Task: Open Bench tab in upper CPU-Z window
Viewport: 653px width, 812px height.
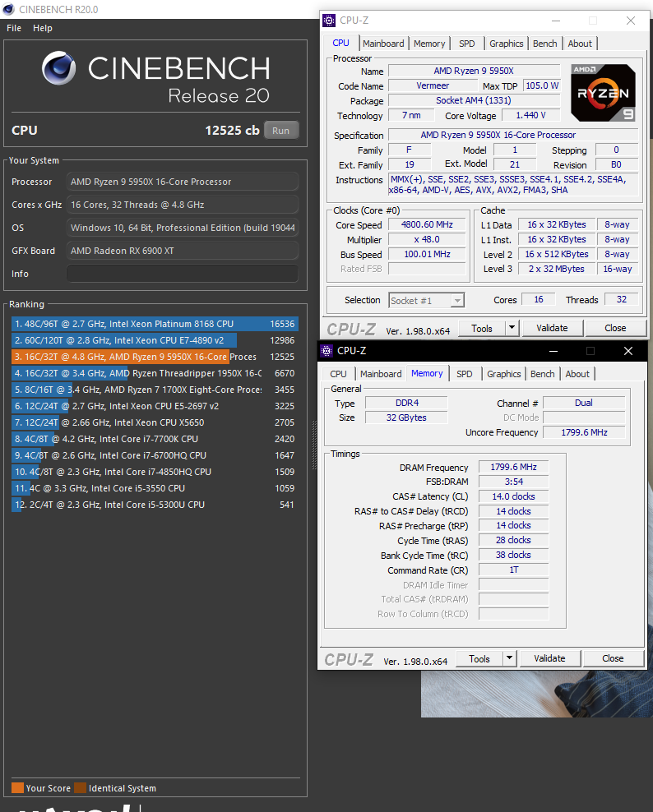Action: click(x=544, y=44)
